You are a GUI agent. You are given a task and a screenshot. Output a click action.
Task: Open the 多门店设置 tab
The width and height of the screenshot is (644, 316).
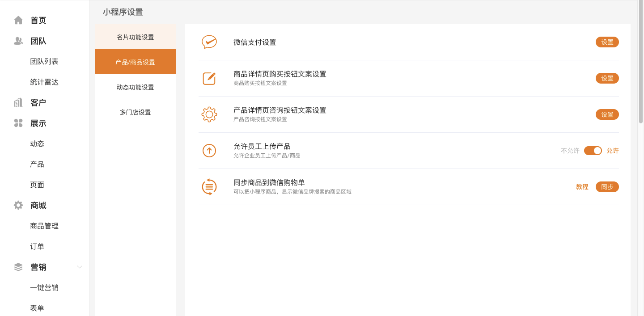135,112
